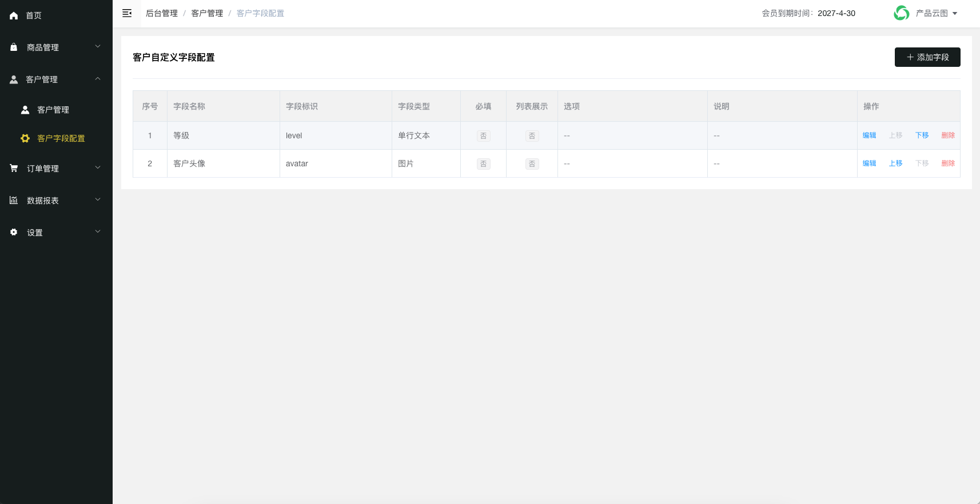Select the 客户字段配置 menu item
The width and height of the screenshot is (980, 504).
coord(56,138)
